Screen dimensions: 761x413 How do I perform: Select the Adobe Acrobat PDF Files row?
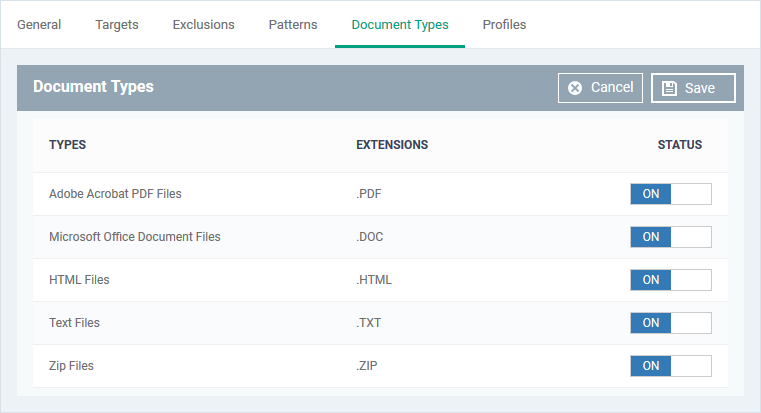coord(380,194)
